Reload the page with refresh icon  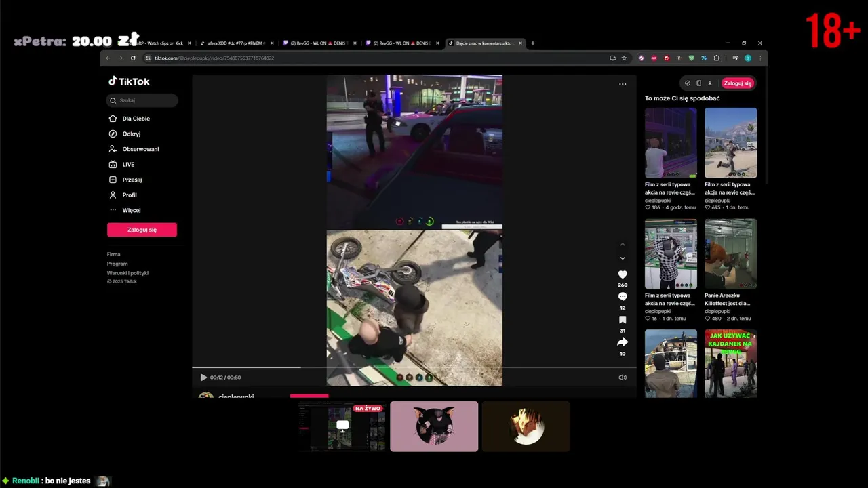[x=133, y=58]
